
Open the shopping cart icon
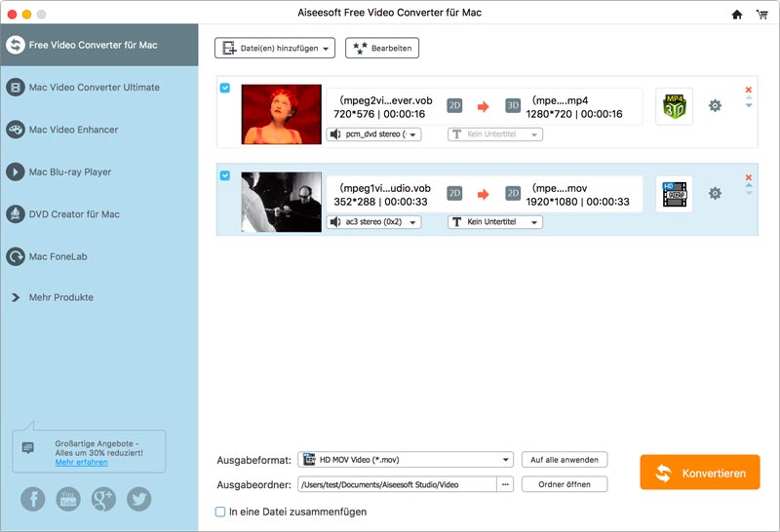762,15
